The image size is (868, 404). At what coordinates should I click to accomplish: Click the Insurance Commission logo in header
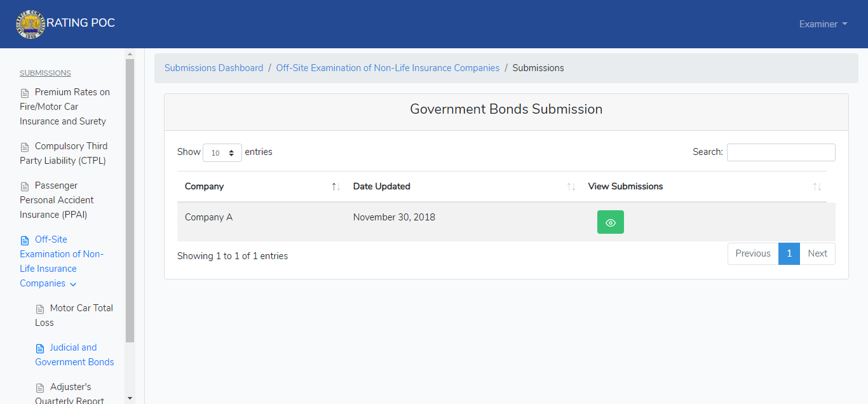[31, 24]
